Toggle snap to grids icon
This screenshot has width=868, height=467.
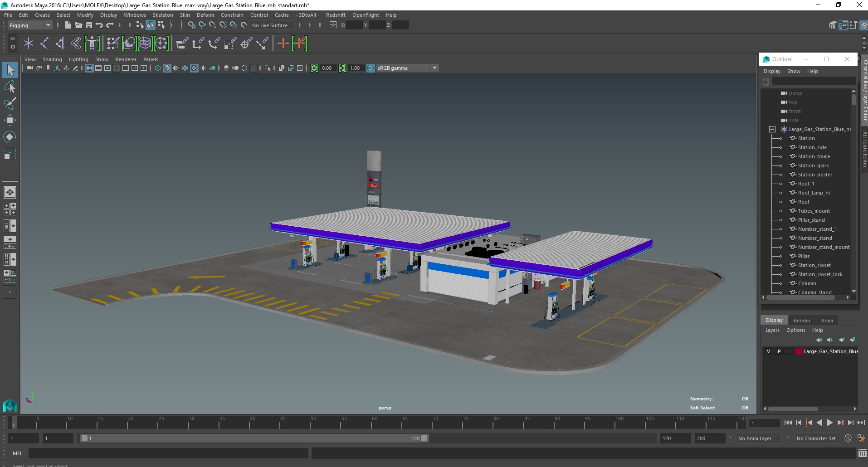coord(192,25)
